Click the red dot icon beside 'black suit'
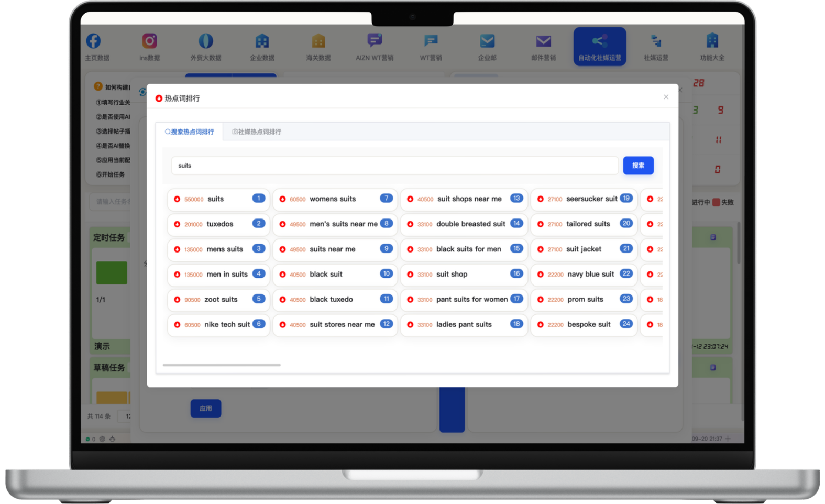 point(282,274)
